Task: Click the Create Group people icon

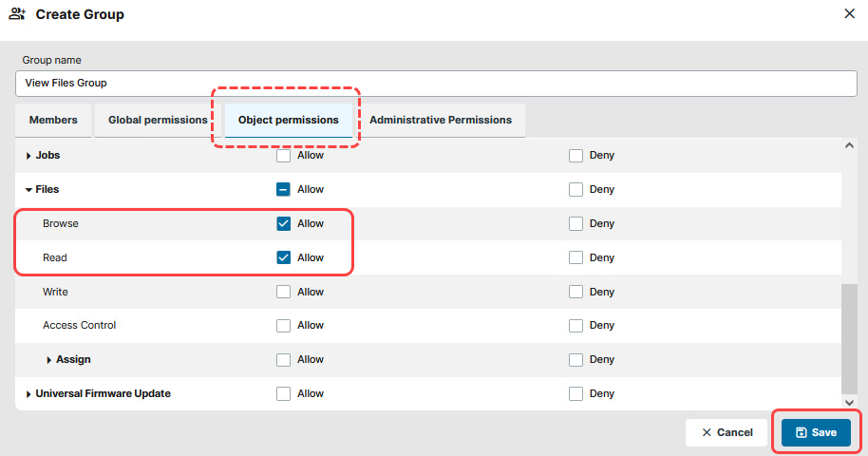Action: click(x=16, y=14)
